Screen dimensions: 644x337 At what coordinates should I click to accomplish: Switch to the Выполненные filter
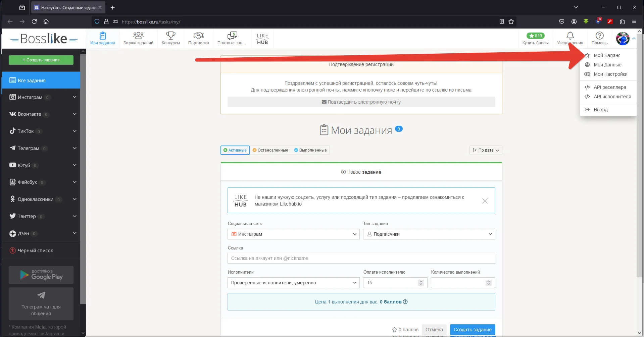310,150
